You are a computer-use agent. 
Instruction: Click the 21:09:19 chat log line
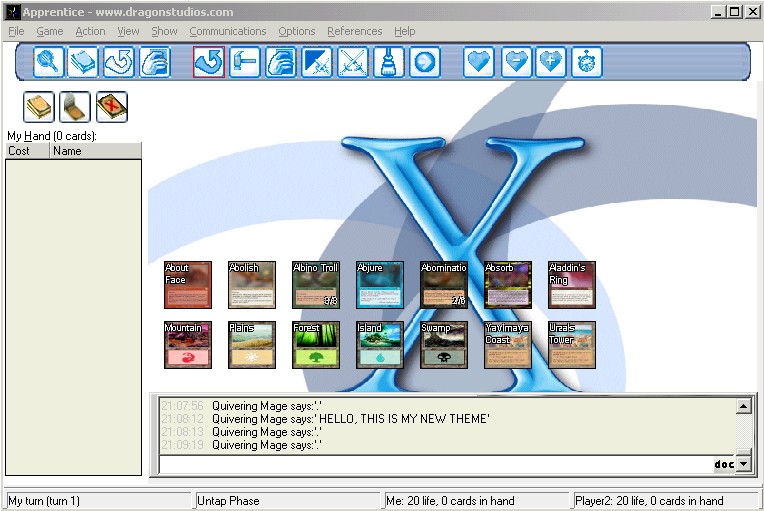[241, 445]
